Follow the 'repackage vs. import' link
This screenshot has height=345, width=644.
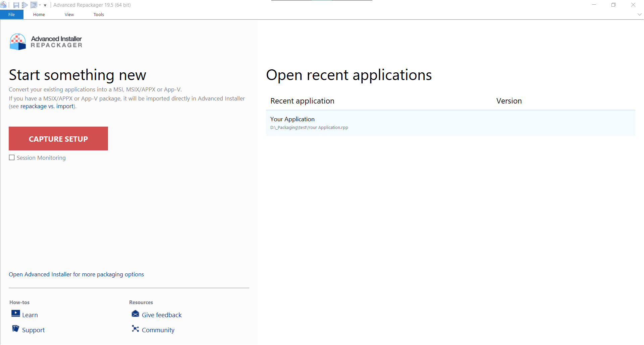(47, 106)
